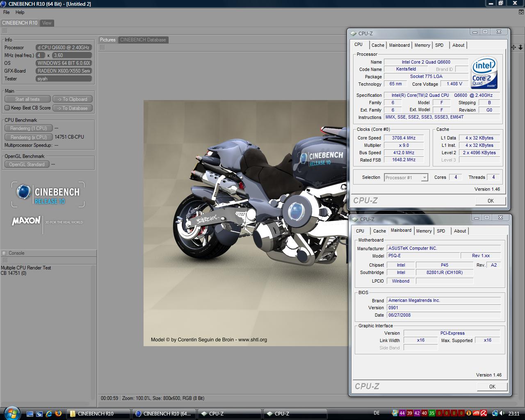Click the volume speaker tray icon
This screenshot has height=420, width=525.
coord(502,413)
